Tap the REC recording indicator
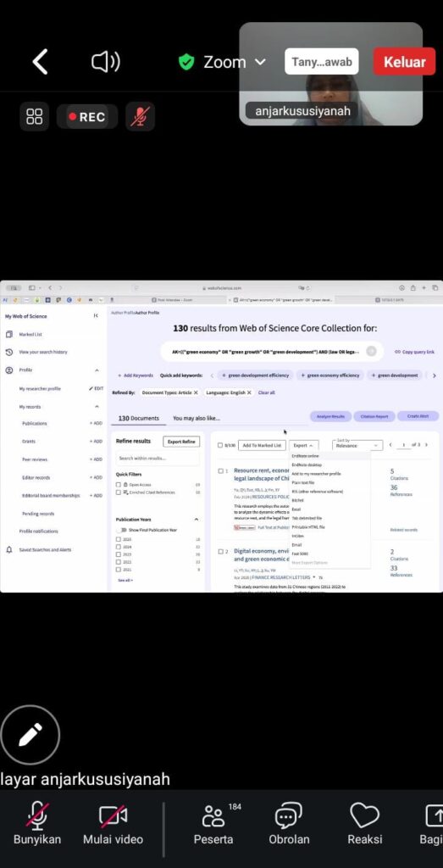Viewport: 443px width, 868px height. click(87, 117)
